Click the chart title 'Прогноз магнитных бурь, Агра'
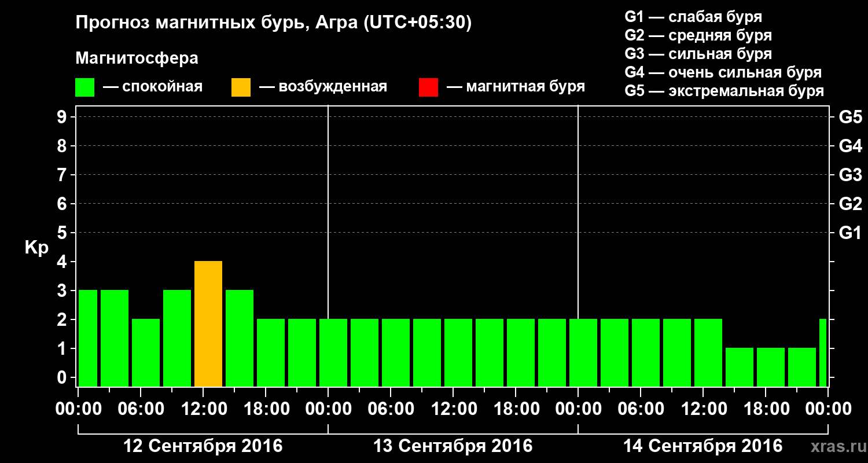 point(274,23)
